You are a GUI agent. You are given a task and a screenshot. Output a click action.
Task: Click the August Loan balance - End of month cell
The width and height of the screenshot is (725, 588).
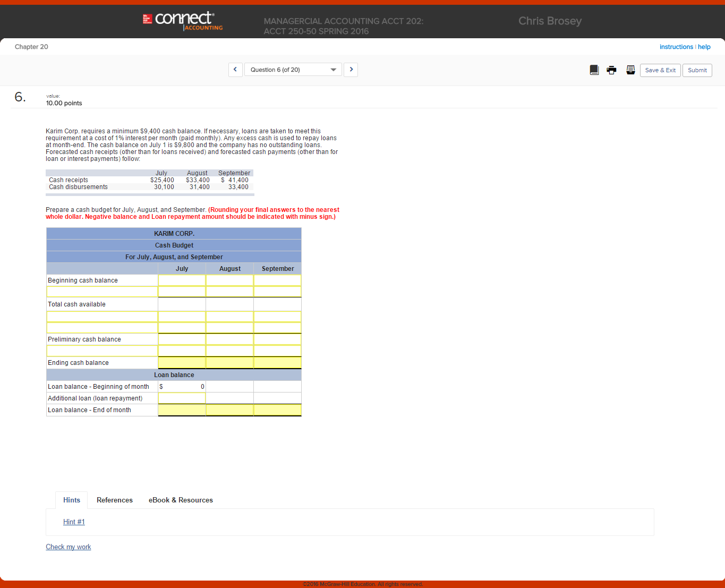click(x=229, y=410)
